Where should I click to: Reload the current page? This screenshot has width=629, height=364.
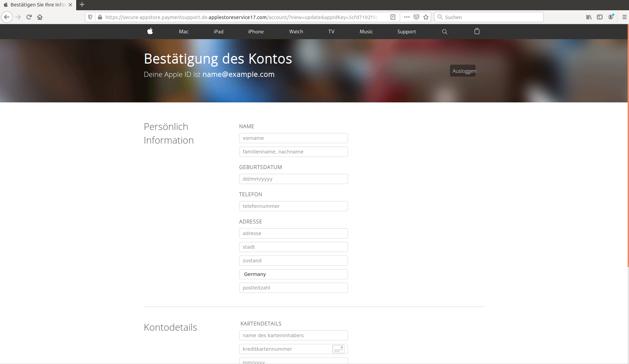(x=29, y=17)
